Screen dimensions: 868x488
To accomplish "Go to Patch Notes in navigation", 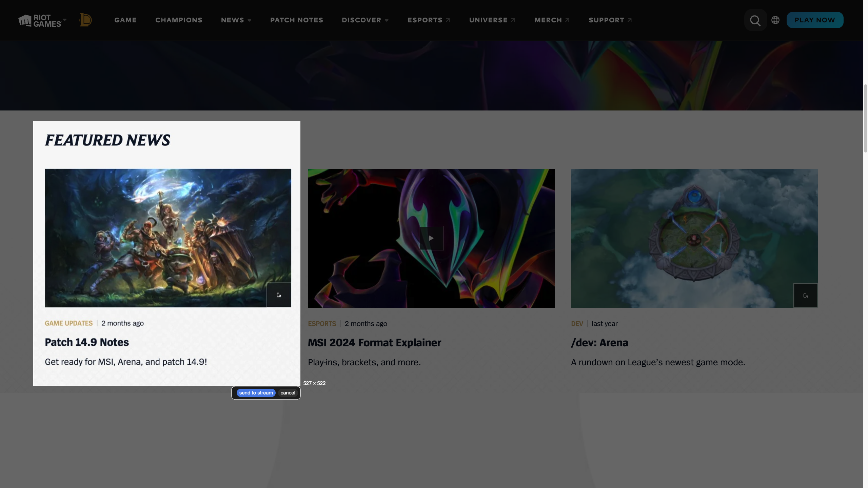I will click(x=296, y=20).
